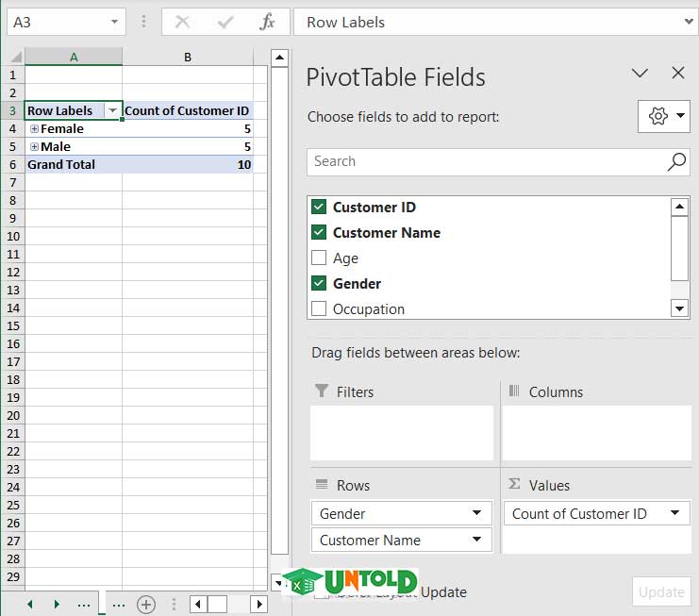This screenshot has width=699, height=616.
Task: Open Count of Customer ID value dropdown
Action: coord(674,513)
